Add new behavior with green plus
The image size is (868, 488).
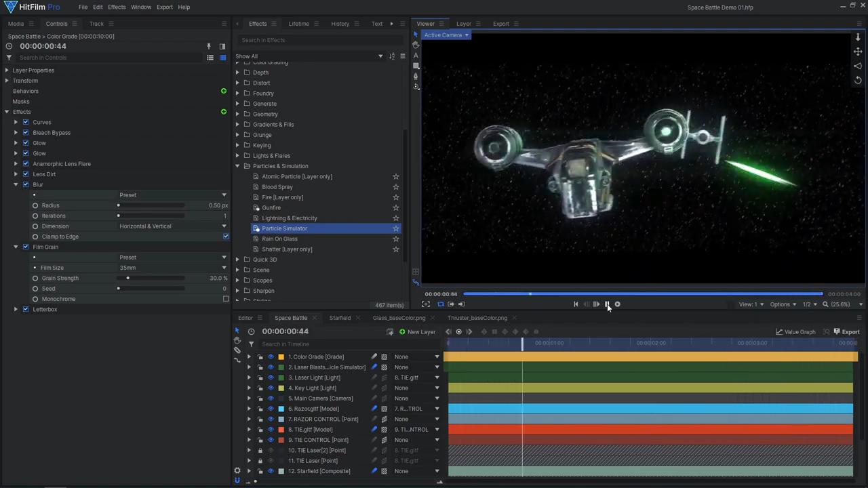coord(224,91)
